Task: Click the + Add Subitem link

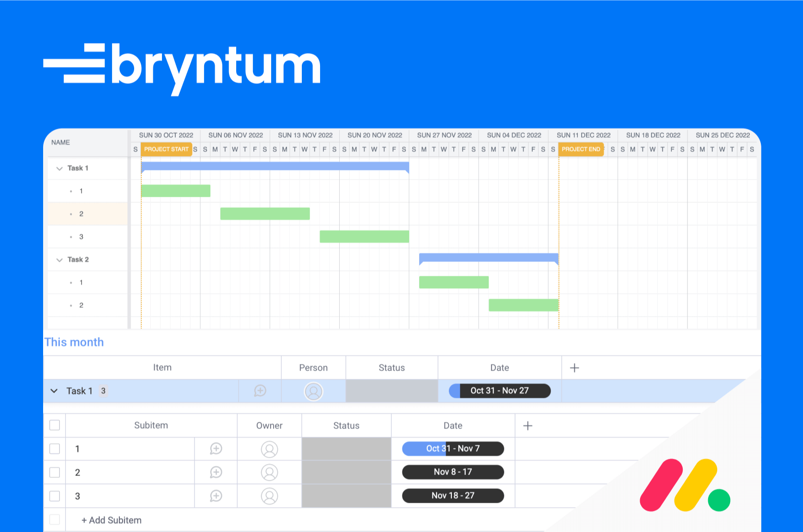Action: pos(111,520)
